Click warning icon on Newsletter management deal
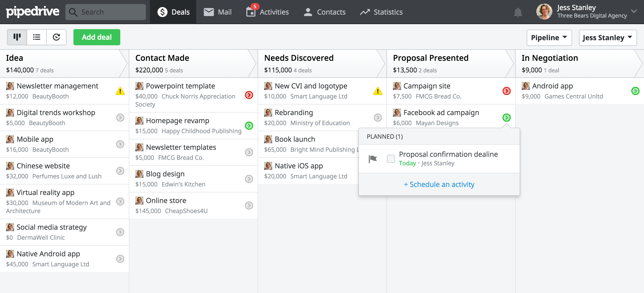Screen dimensions: 644x293 tap(120, 91)
